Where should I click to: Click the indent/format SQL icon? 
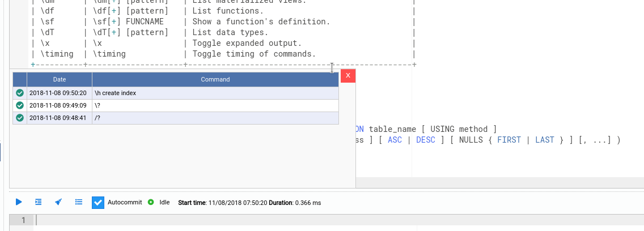pyautogui.click(x=39, y=202)
